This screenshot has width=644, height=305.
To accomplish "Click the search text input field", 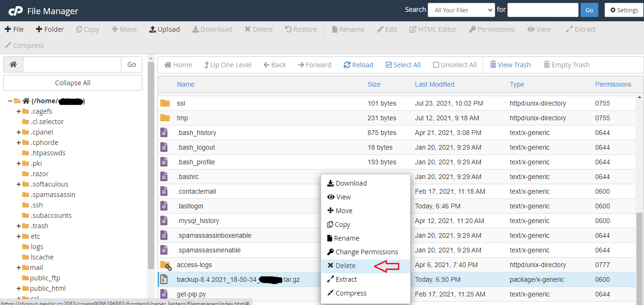I will pyautogui.click(x=543, y=10).
